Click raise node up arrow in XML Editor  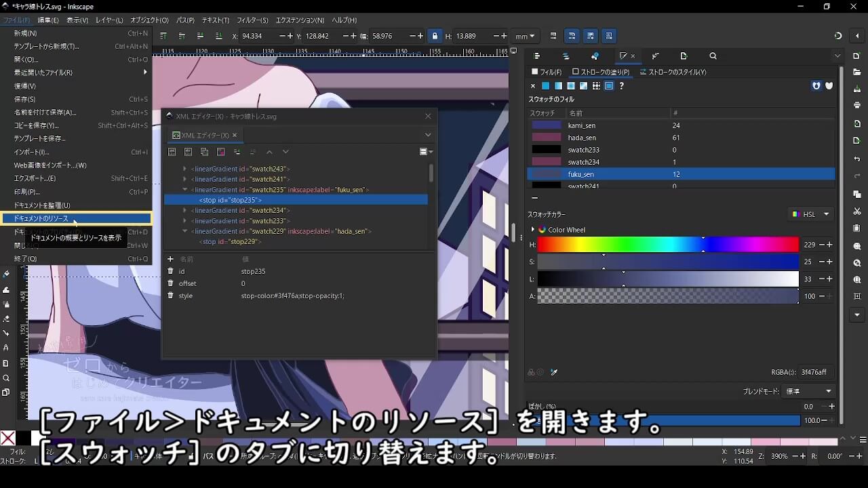click(x=269, y=152)
